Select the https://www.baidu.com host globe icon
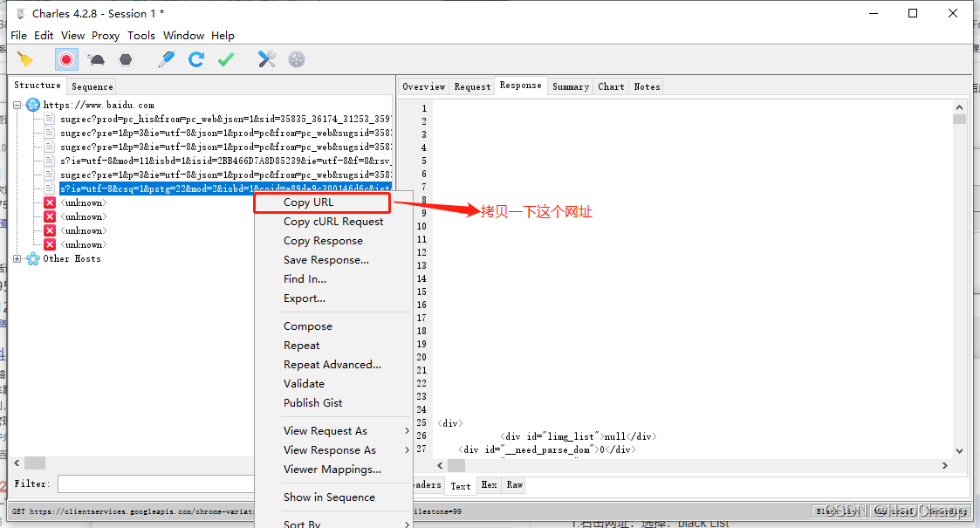 33,105
